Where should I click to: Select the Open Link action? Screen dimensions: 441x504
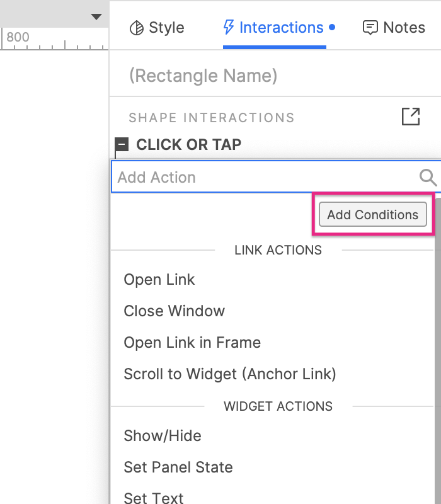coord(159,280)
